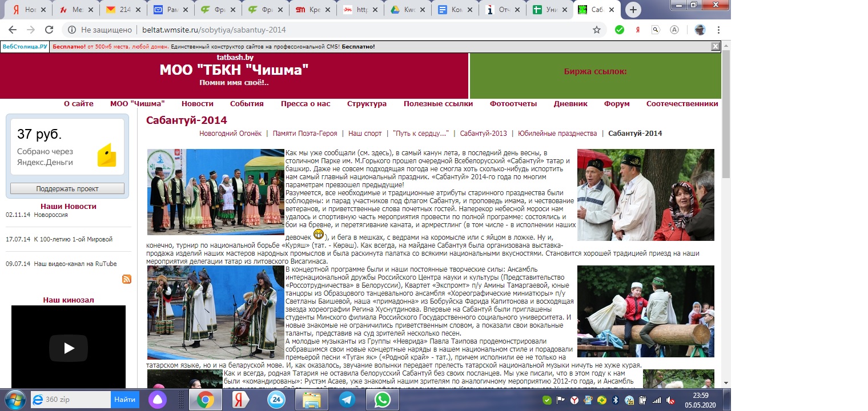
Task: Open the new tab plus button
Action: (x=633, y=10)
